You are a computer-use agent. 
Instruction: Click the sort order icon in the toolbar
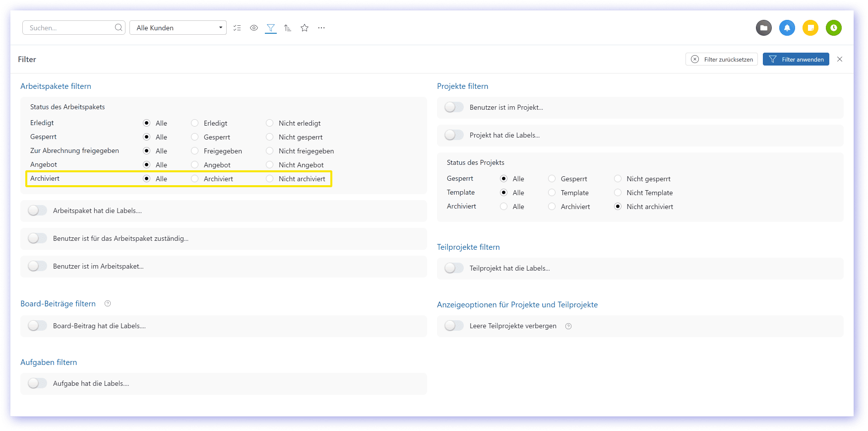click(288, 28)
